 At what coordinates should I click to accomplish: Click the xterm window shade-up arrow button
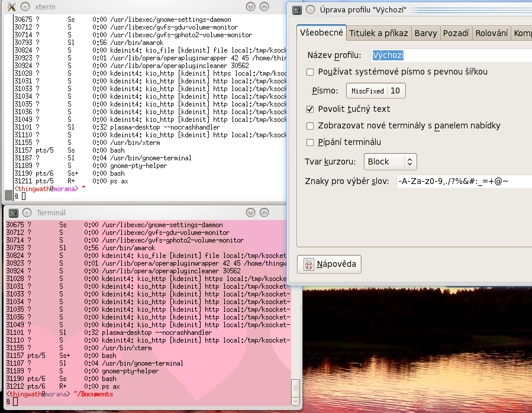click(264, 7)
